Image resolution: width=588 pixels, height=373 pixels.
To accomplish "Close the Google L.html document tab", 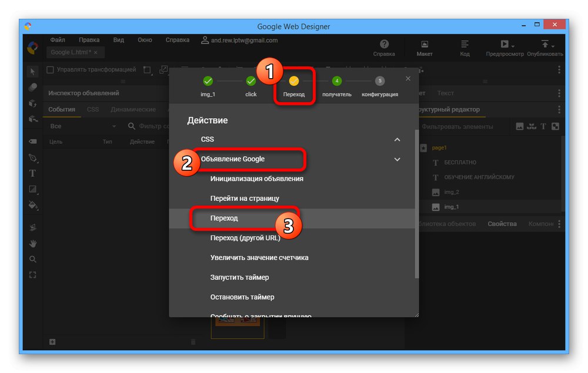I will [x=96, y=52].
